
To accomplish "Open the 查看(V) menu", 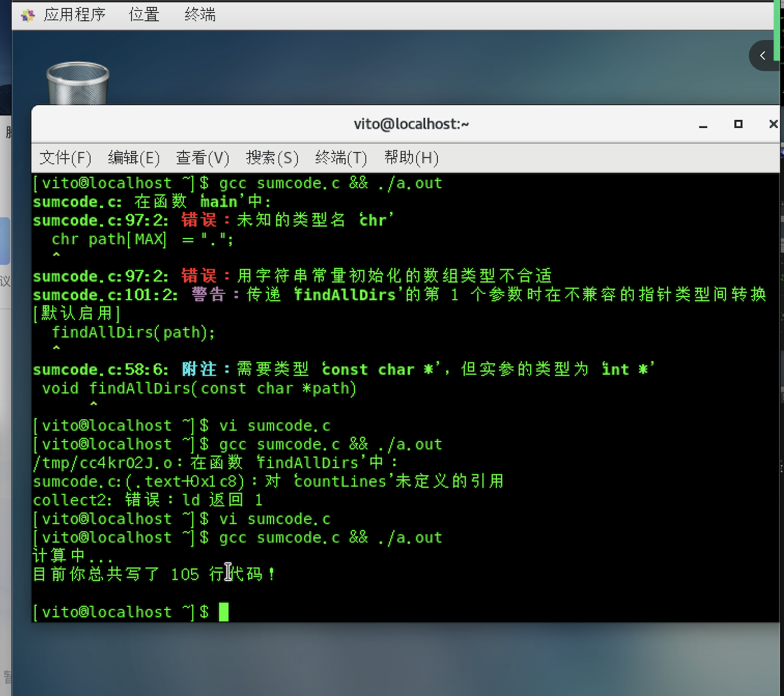I will 202,158.
